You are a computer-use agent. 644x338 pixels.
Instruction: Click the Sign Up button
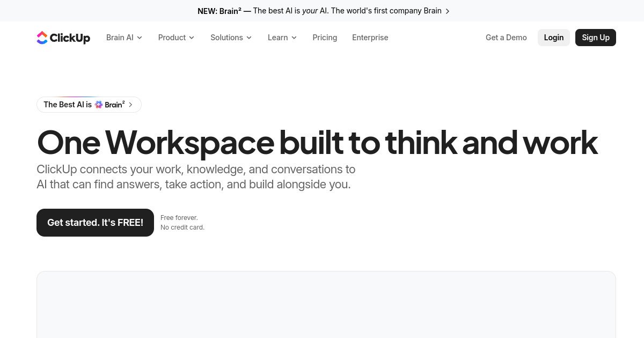[596, 38]
